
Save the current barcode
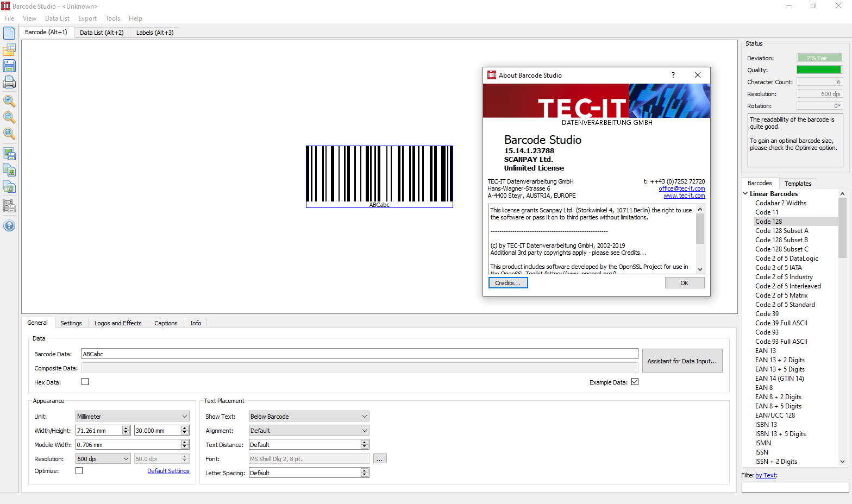9,66
